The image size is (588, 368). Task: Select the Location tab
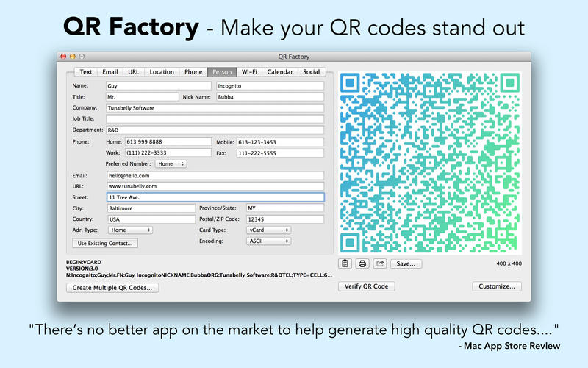point(162,71)
